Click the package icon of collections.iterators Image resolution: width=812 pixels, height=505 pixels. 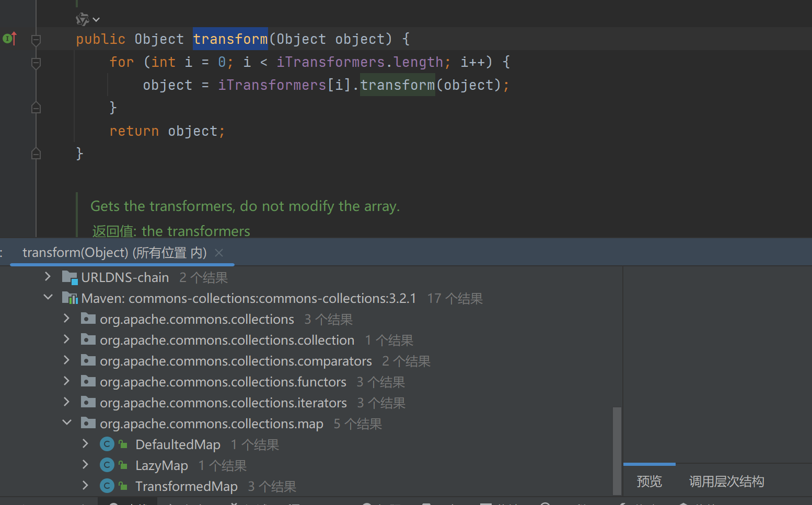[88, 402]
